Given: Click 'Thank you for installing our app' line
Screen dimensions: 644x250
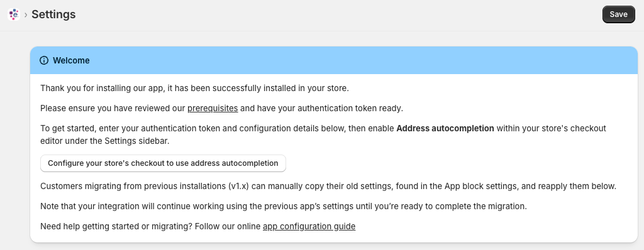Looking at the screenshot, I should click(x=195, y=89).
